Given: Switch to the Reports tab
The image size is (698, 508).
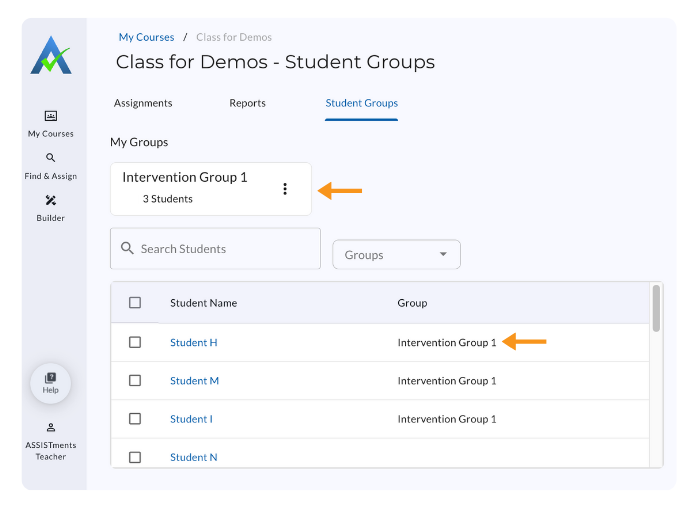Looking at the screenshot, I should [x=247, y=103].
